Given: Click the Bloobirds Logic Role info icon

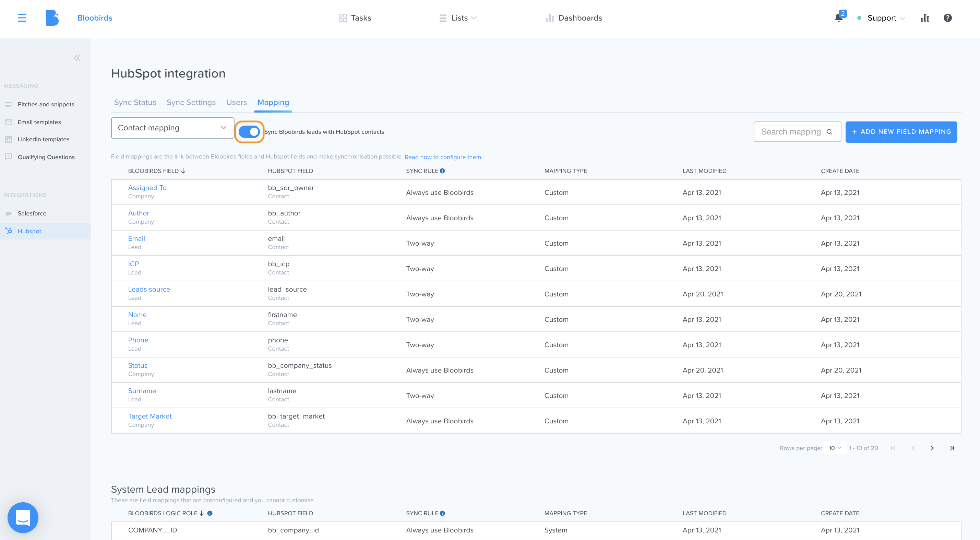Looking at the screenshot, I should click(210, 513).
